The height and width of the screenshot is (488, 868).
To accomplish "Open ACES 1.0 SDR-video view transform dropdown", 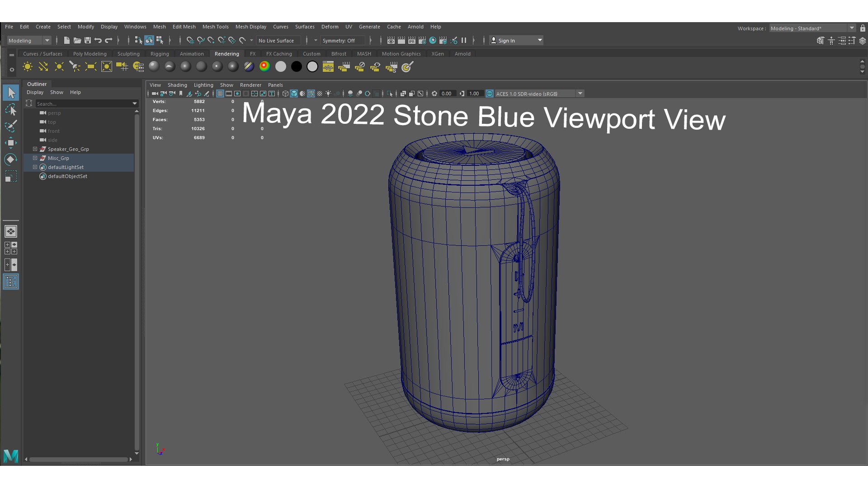I will [x=539, y=94].
